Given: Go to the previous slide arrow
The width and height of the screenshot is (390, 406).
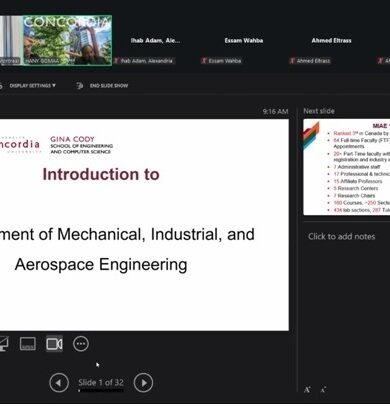Looking at the screenshot, I should [x=59, y=383].
